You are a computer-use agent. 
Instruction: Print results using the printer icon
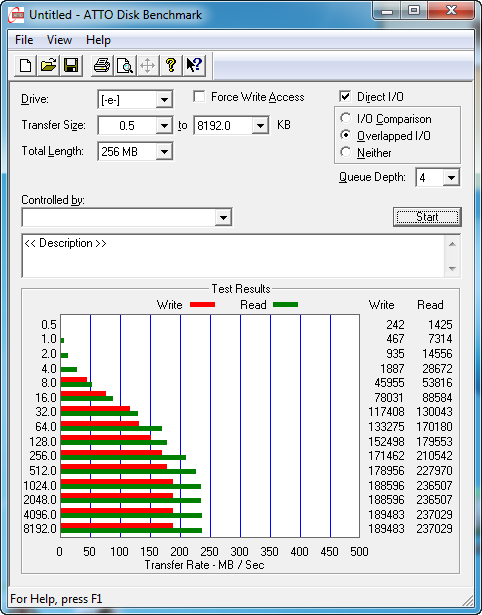pyautogui.click(x=102, y=65)
